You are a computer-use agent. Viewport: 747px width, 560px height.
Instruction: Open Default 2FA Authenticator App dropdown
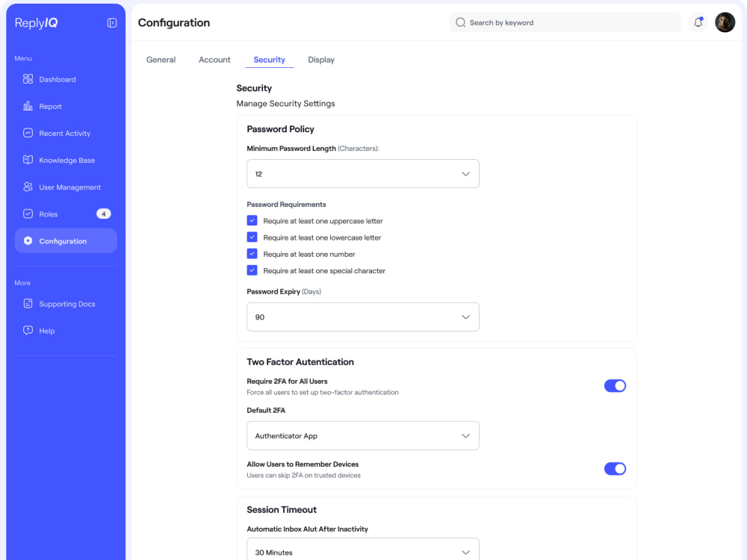(x=362, y=436)
